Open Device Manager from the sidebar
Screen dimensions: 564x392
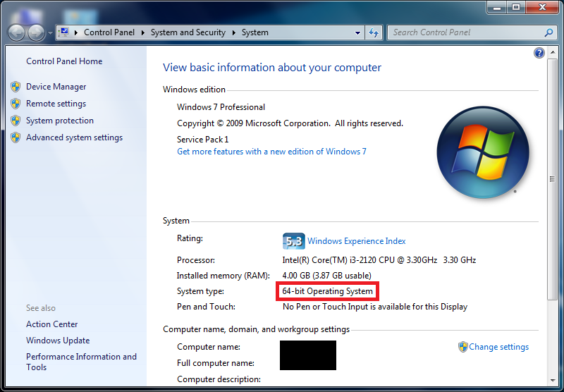(x=56, y=87)
